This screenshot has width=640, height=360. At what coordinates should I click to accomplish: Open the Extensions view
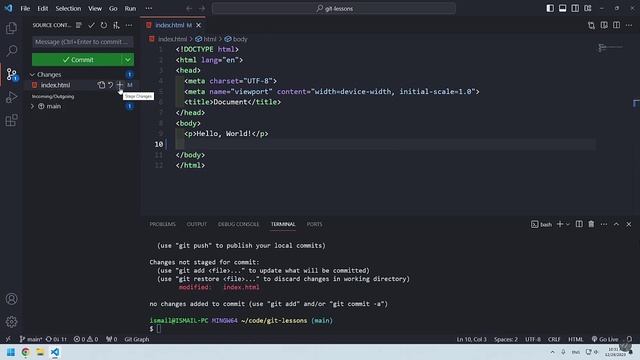[x=11, y=120]
